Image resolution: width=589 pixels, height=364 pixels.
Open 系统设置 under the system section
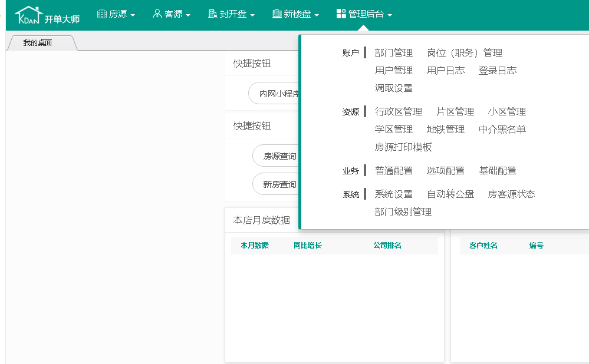393,194
